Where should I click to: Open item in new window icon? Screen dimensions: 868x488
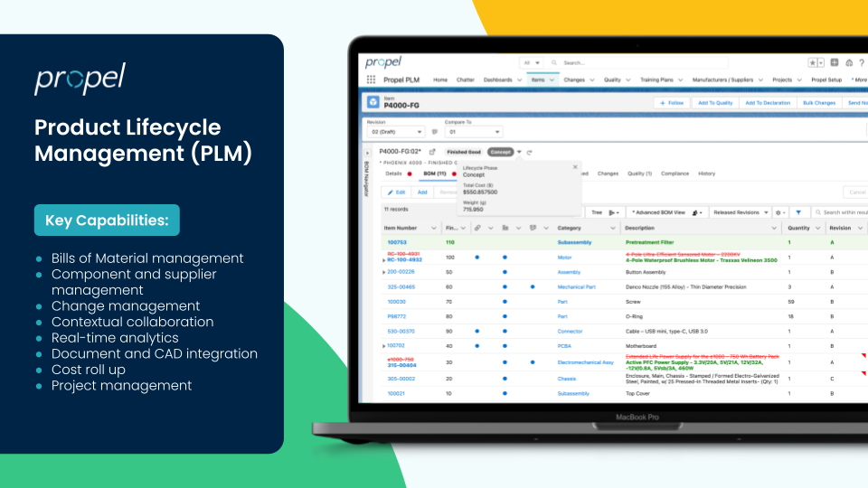tap(432, 152)
